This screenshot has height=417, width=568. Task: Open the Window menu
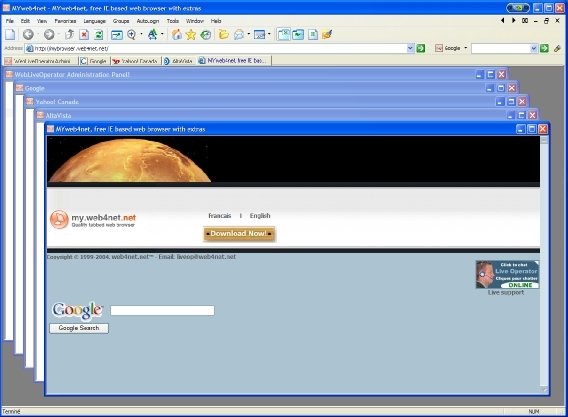[195, 21]
